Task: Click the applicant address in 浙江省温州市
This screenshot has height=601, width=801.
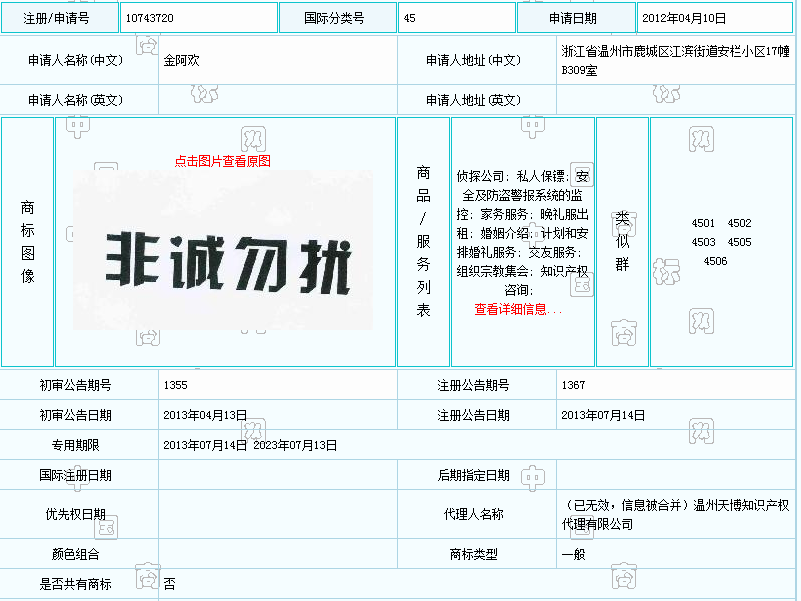Action: click(675, 60)
